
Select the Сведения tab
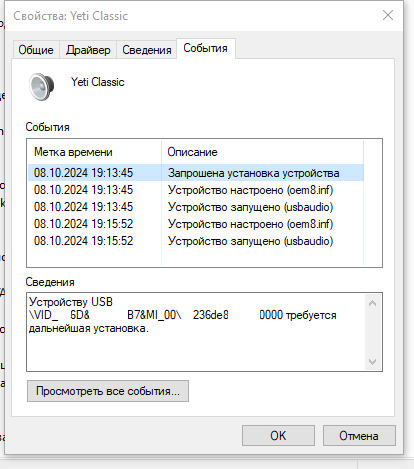(147, 50)
